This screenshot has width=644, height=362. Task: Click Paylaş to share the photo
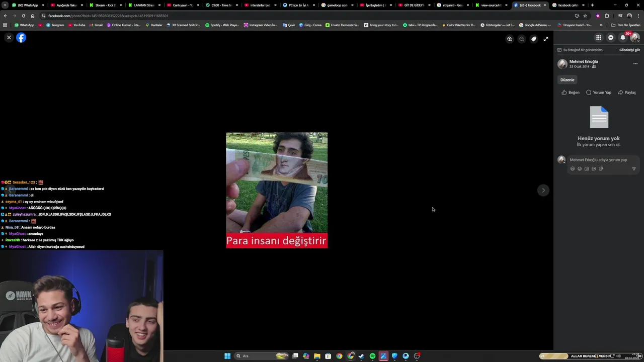(x=627, y=93)
